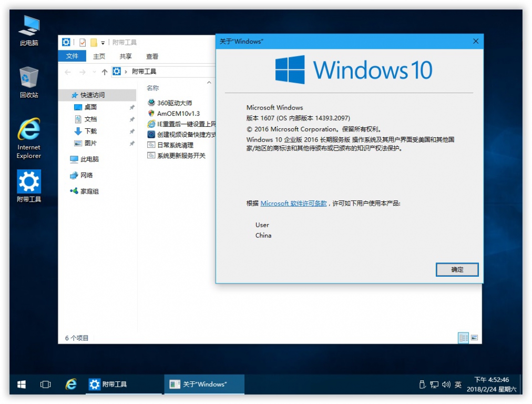Click the Explorer window gear icon
This screenshot has height=404, width=532.
point(66,42)
